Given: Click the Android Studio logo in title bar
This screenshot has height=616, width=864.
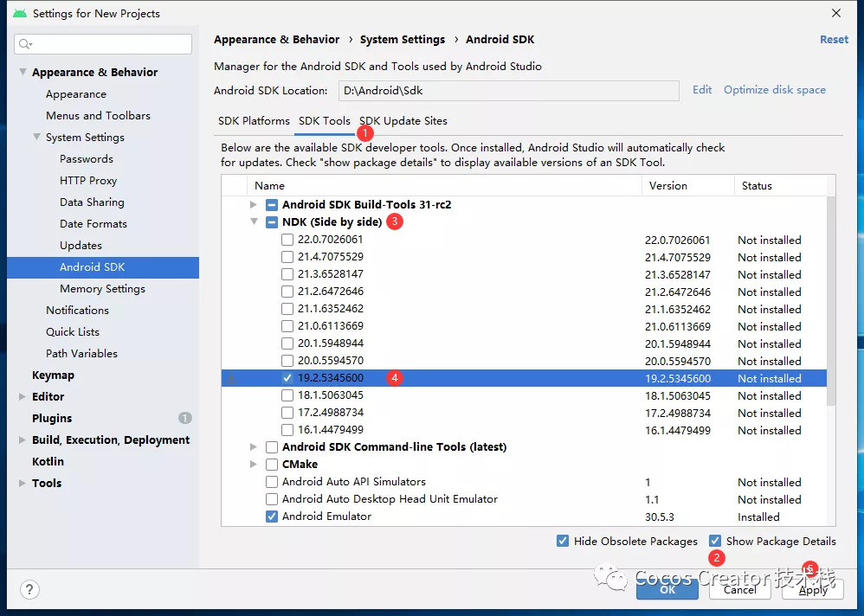Looking at the screenshot, I should [x=19, y=13].
